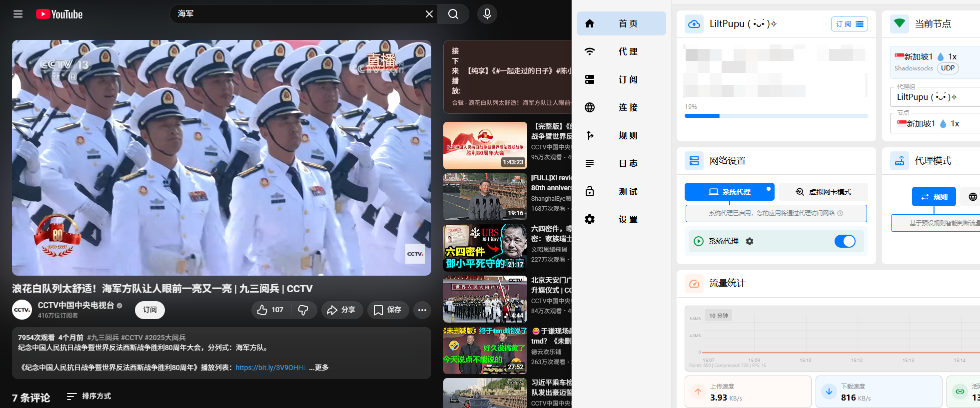The width and height of the screenshot is (980, 408).
Task: Select the rule proxy mode button
Action: click(x=934, y=197)
